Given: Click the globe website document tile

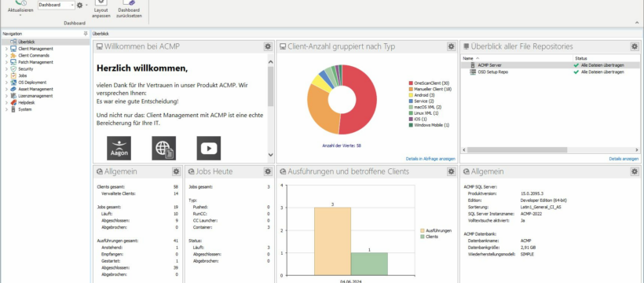Looking at the screenshot, I should pyautogui.click(x=164, y=148).
